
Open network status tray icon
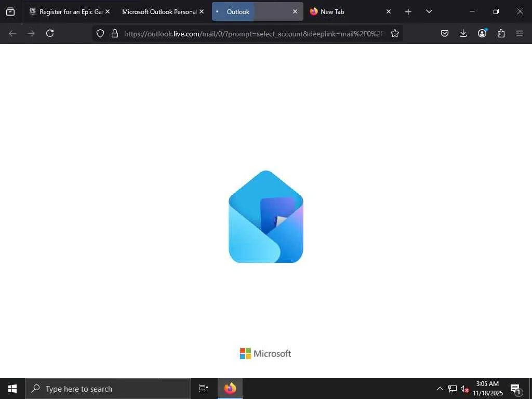pyautogui.click(x=453, y=389)
